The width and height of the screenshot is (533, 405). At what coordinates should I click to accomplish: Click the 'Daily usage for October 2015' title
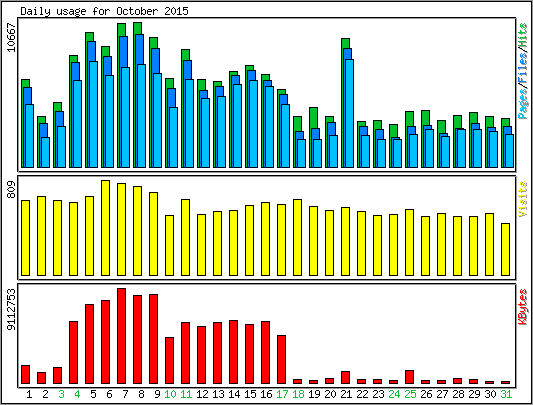(x=104, y=11)
